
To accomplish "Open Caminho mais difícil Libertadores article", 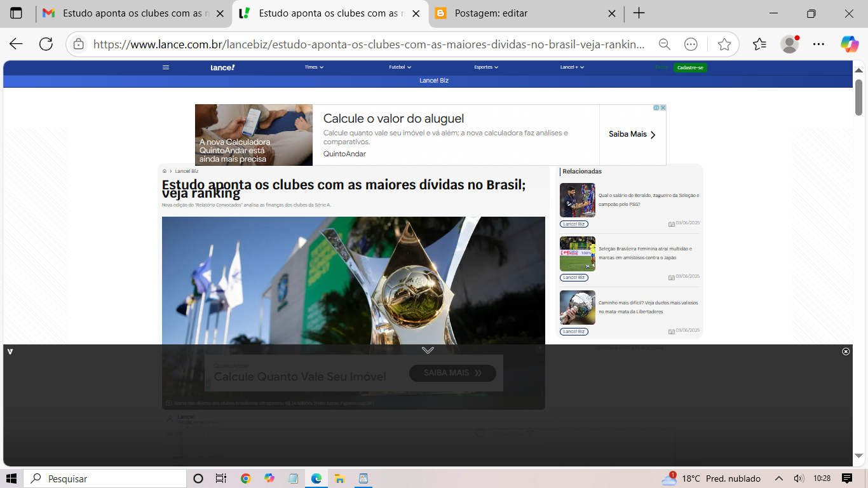I will pyautogui.click(x=648, y=308).
